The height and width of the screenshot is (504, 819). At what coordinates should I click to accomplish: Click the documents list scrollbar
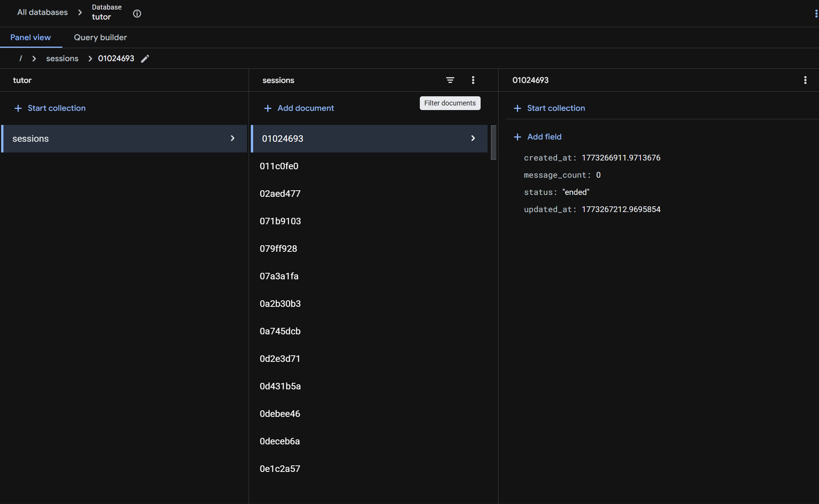[493, 142]
